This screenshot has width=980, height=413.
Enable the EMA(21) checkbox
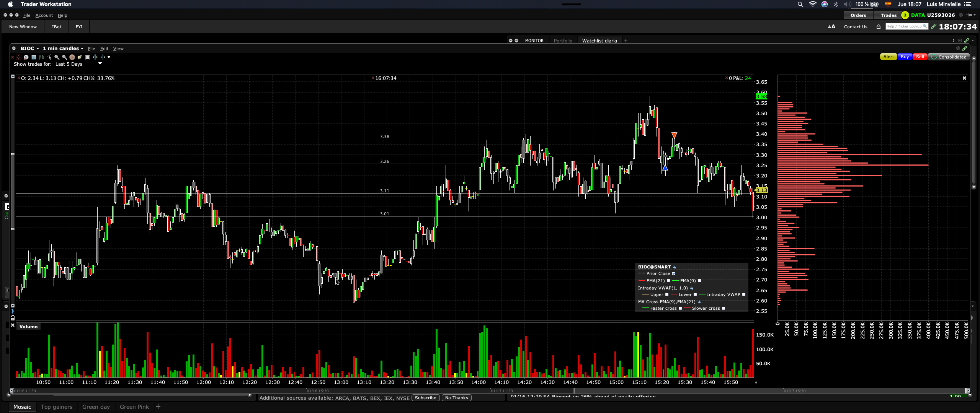(668, 281)
